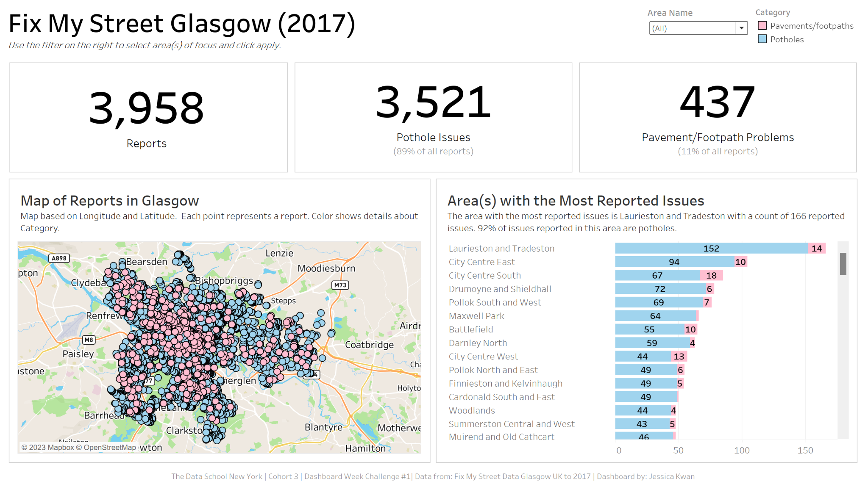This screenshot has width=868, height=484.
Task: Click the 437 Pavement/Footpath Problems card
Action: [718, 117]
